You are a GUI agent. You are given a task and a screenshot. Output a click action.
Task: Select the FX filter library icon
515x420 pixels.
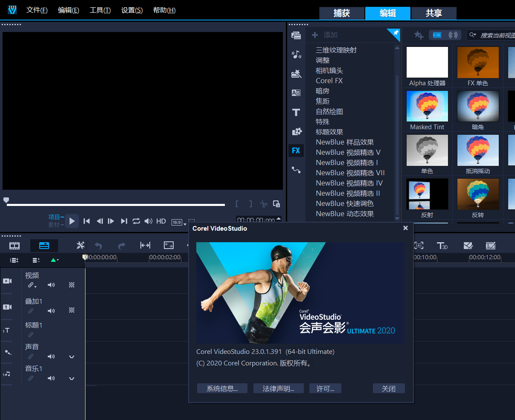point(296,151)
